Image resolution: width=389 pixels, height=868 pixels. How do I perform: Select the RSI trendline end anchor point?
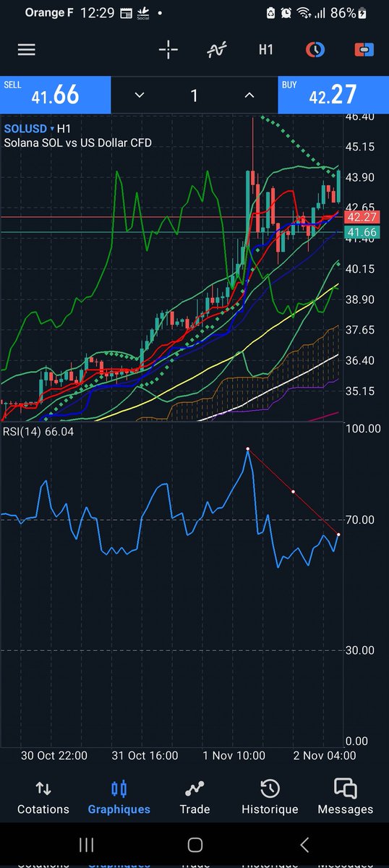tap(338, 535)
